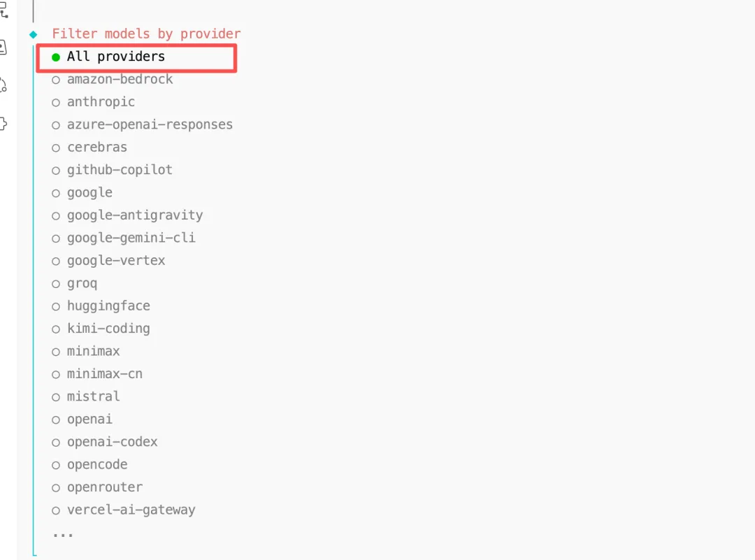The width and height of the screenshot is (755, 560).
Task: Select the google-gemini-cli option
Action: [131, 238]
